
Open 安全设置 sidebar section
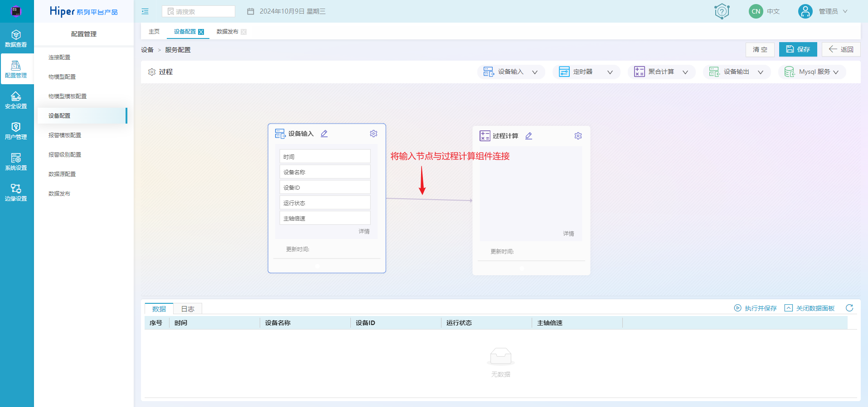[x=16, y=100]
